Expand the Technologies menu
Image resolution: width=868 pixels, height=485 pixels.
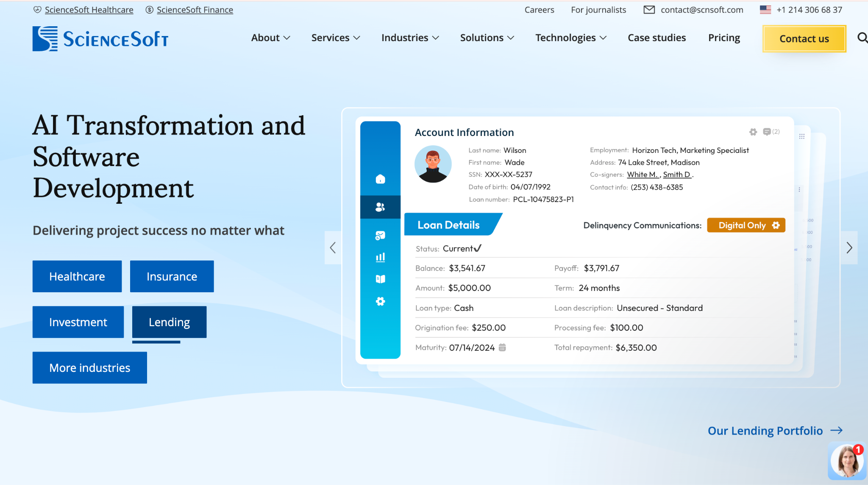[x=571, y=38]
